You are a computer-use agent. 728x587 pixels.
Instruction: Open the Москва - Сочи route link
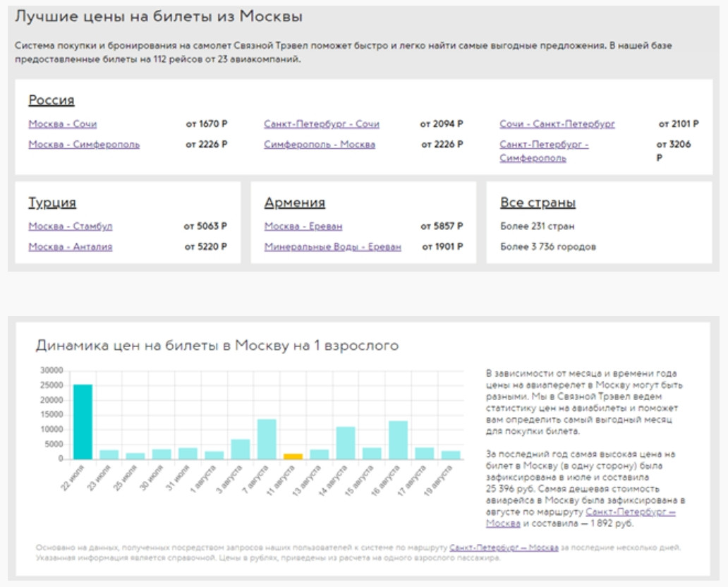coord(63,124)
